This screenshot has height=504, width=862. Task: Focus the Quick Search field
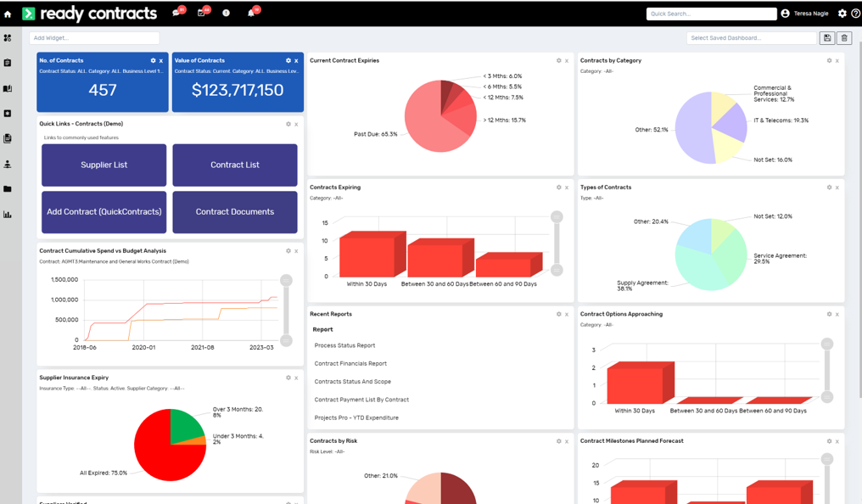711,14
